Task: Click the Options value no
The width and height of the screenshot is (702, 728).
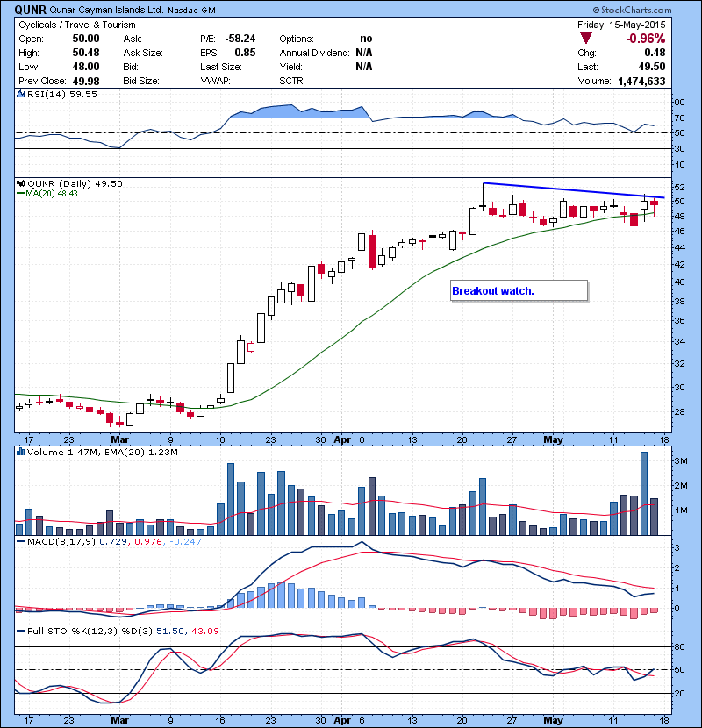Action: [x=366, y=39]
